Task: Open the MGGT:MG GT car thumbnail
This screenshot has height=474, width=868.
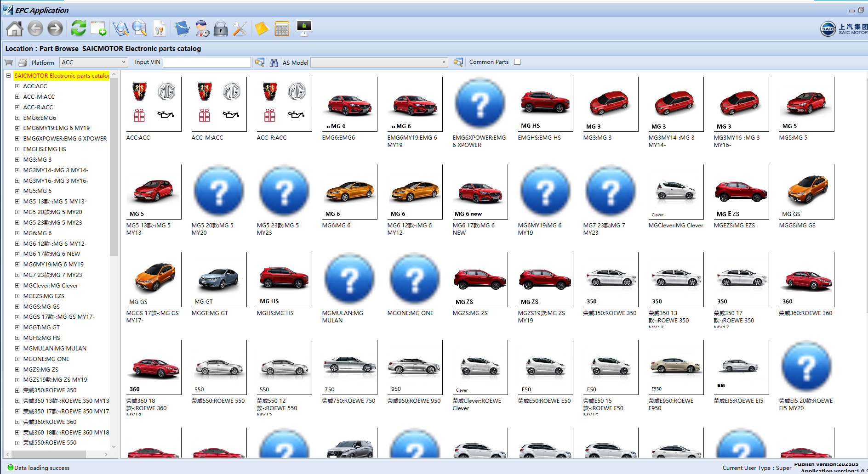Action: [218, 280]
